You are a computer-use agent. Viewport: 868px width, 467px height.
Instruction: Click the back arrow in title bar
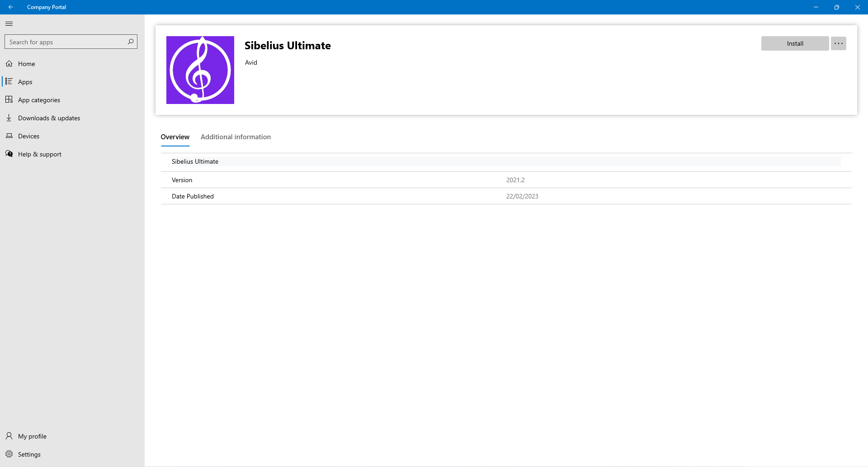coord(11,7)
